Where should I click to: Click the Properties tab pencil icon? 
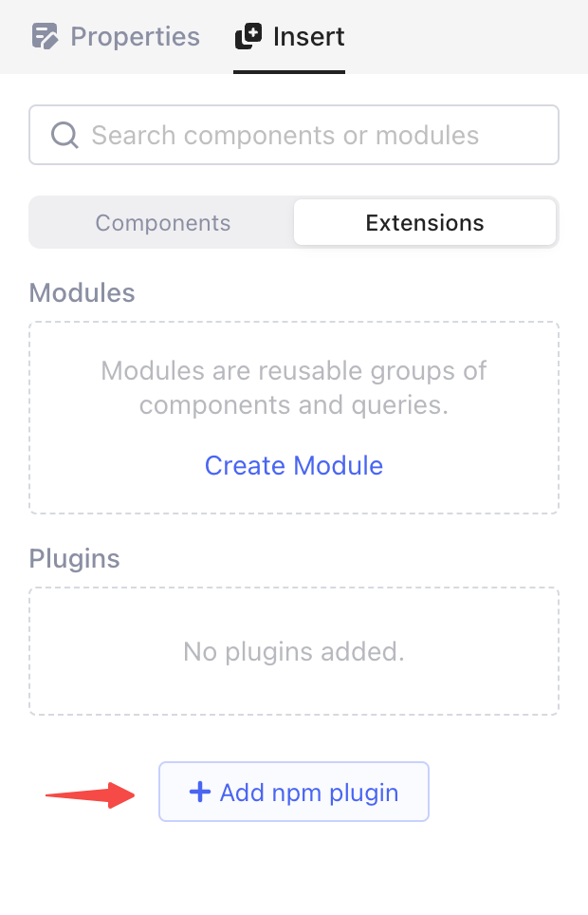46,37
